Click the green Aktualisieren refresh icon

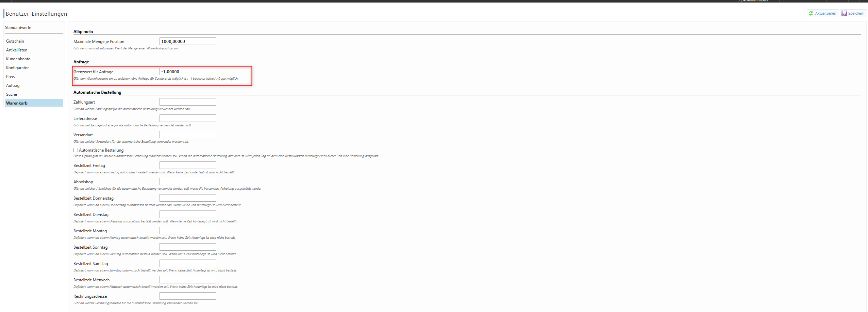click(x=811, y=13)
